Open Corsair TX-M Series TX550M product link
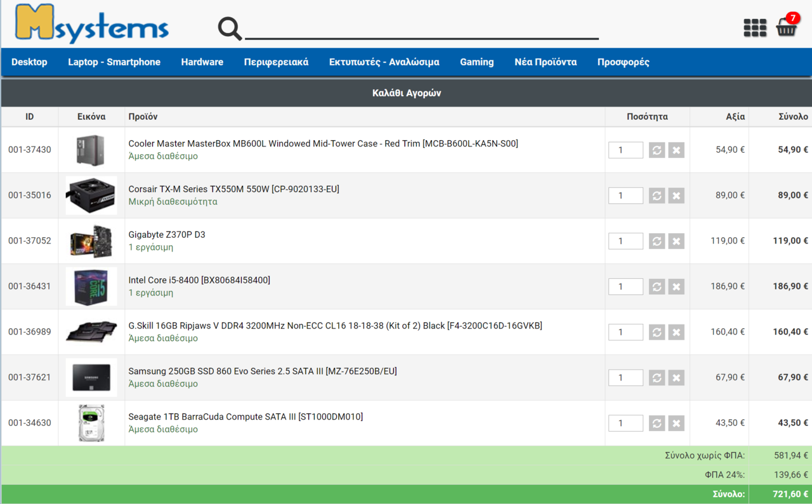 click(x=233, y=189)
